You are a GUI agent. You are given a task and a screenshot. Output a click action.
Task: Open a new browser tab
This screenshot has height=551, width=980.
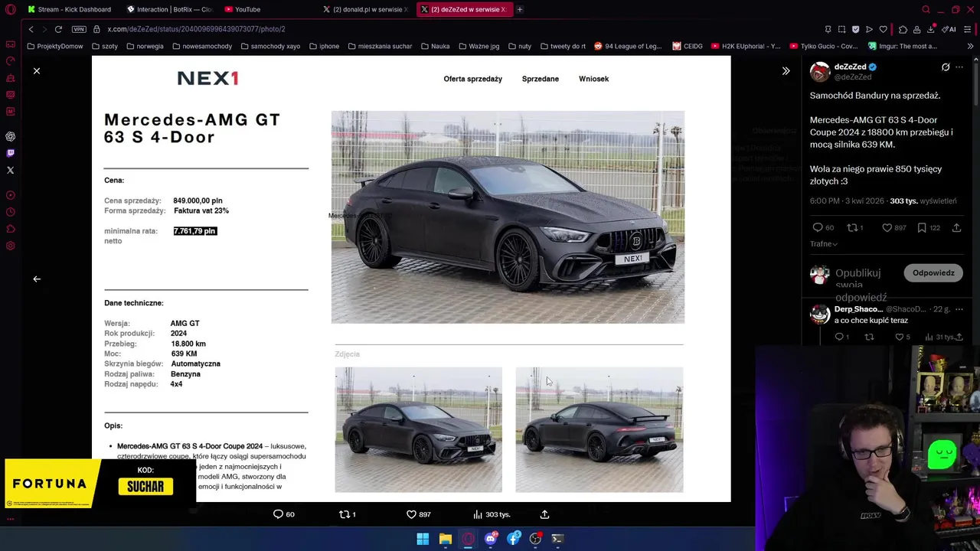[x=519, y=9]
